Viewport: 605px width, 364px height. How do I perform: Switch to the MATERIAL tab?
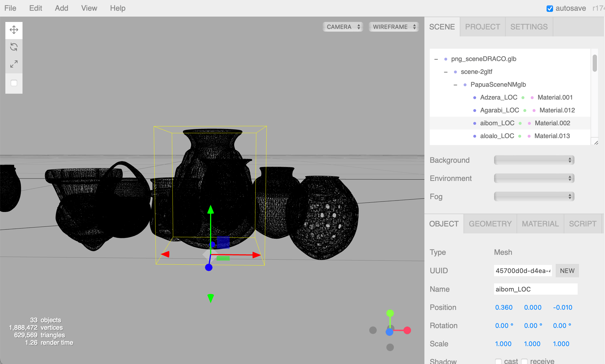tap(540, 224)
